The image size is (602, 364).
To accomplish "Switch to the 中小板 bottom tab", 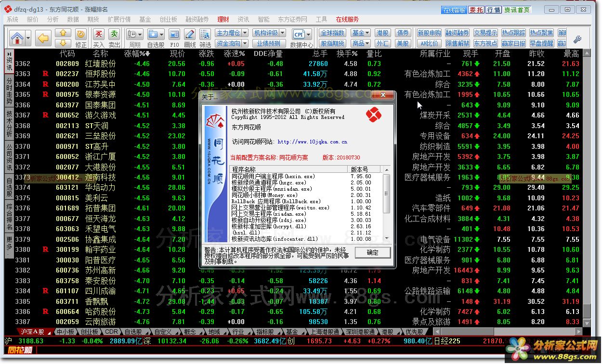I will click(65, 332).
